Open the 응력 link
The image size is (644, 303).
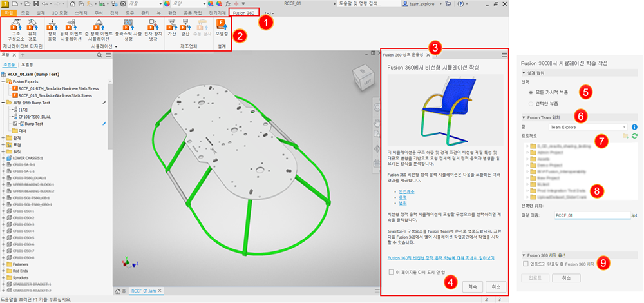click(403, 198)
